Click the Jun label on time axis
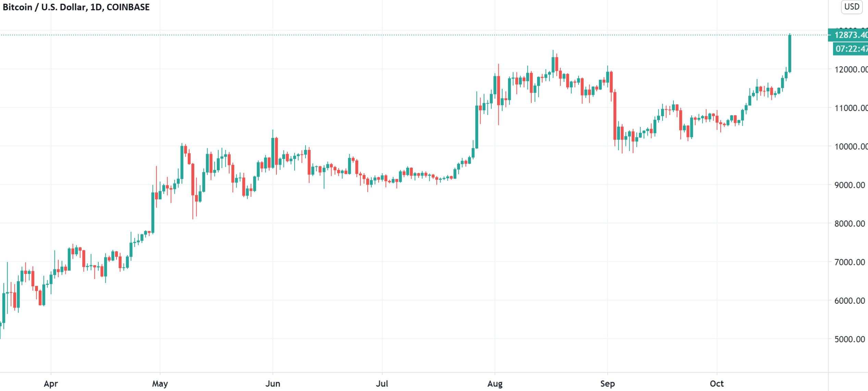Screen dimensions: 868x391 273,384
